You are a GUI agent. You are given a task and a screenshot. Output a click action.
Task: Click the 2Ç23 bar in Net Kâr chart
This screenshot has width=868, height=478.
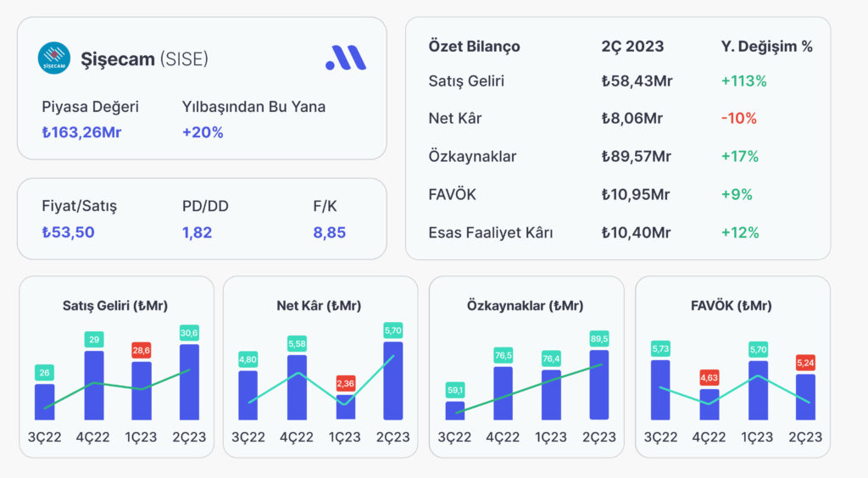point(393,381)
